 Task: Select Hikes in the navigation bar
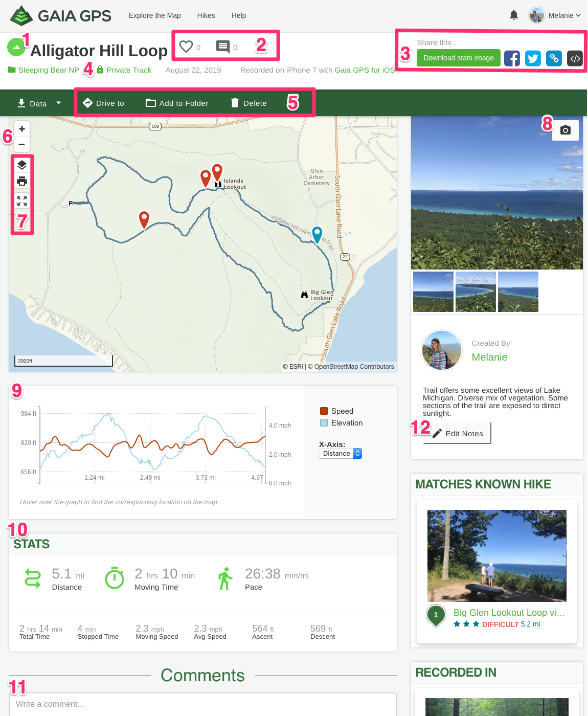(206, 15)
